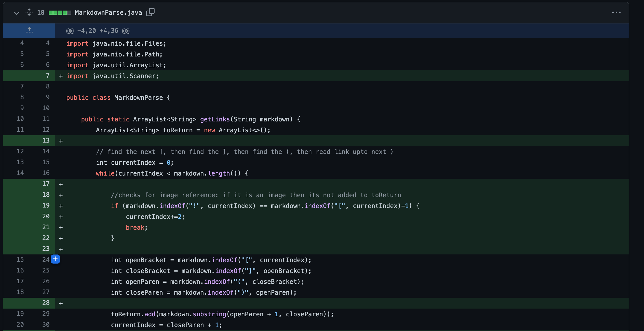Screen dimensions: 644x331
Task: Select new line number 21
Action: (x=46, y=227)
